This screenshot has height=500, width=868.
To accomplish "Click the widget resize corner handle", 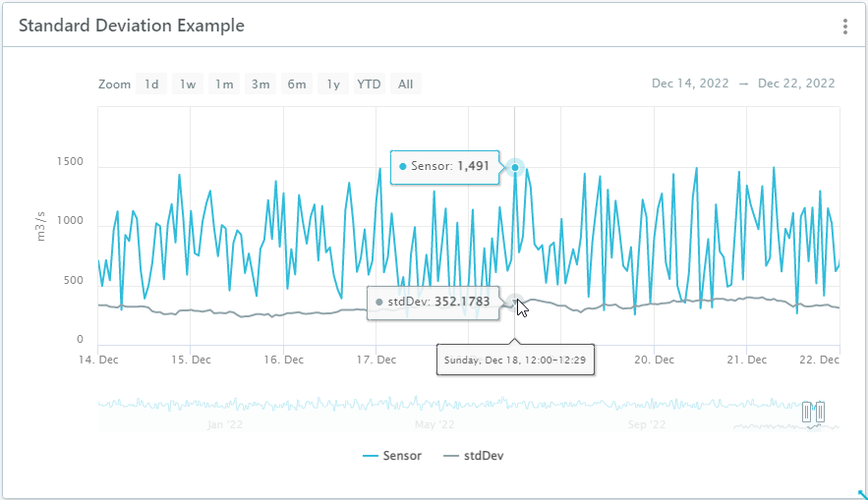I will tap(862, 494).
